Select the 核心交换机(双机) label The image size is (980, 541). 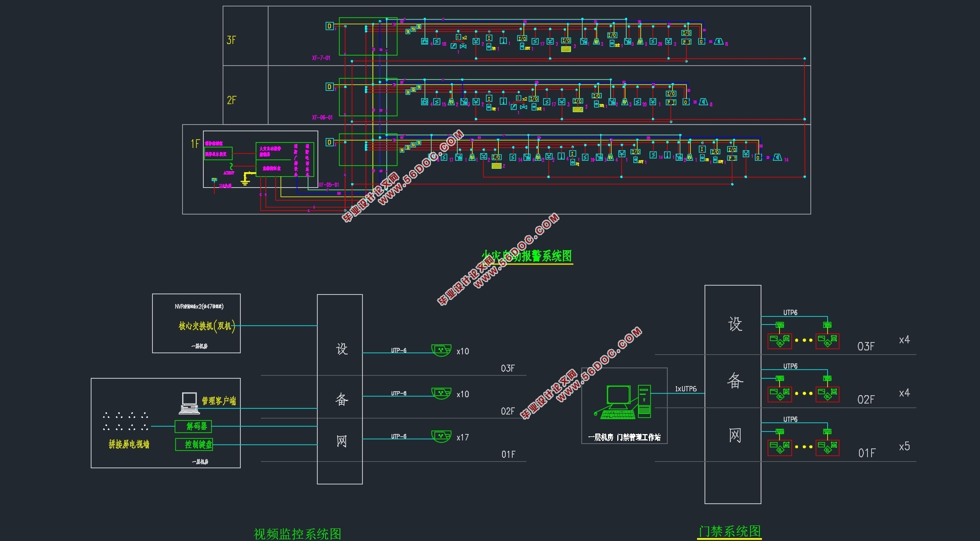207,326
